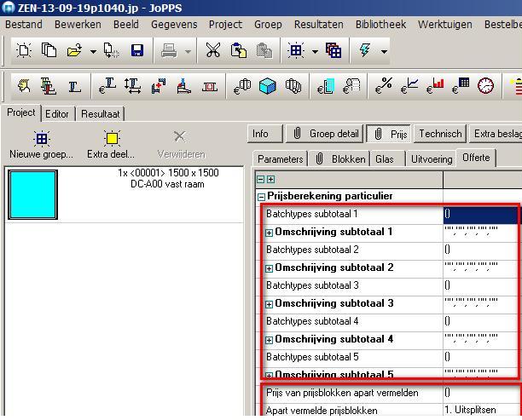This screenshot has width=522, height=420.
Task: Click the new group grid toolbar icon
Action: (296, 50)
